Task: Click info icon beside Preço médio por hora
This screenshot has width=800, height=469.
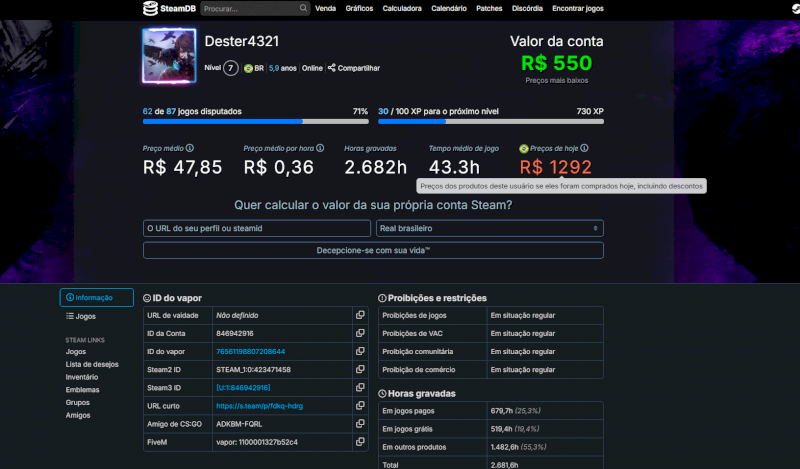Action: point(320,148)
